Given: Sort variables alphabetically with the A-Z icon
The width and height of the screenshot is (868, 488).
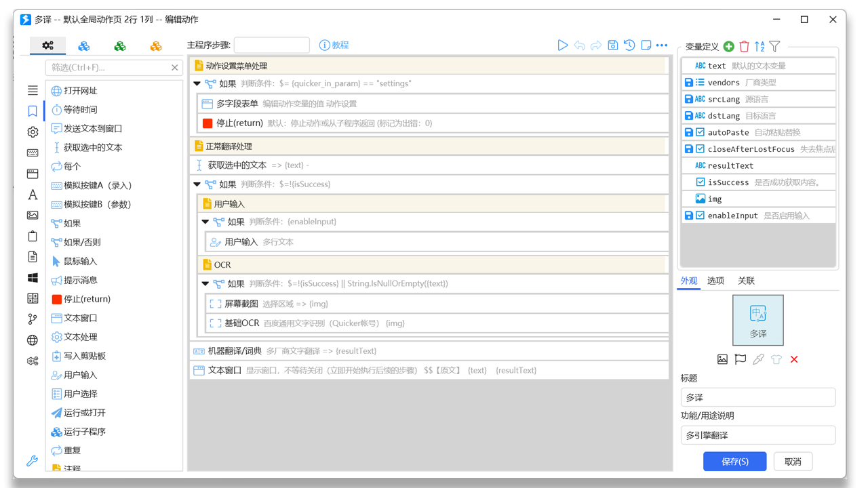Looking at the screenshot, I should [x=759, y=46].
